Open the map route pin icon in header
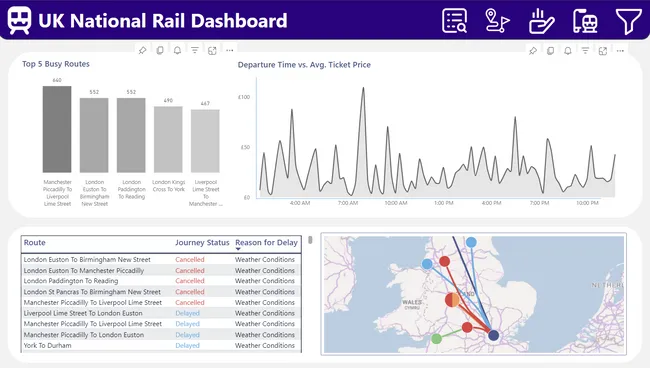 coord(497,20)
